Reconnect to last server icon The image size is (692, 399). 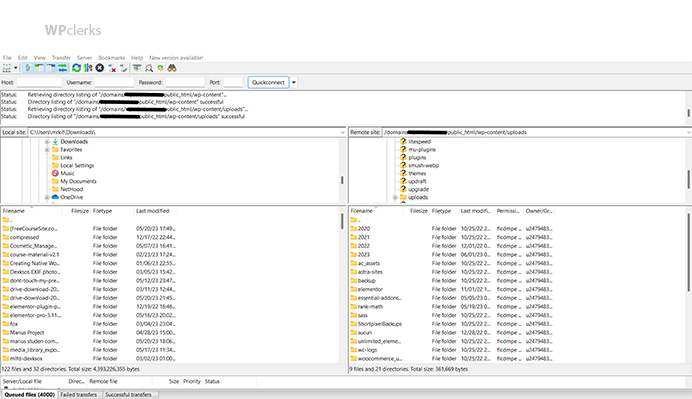(x=124, y=68)
